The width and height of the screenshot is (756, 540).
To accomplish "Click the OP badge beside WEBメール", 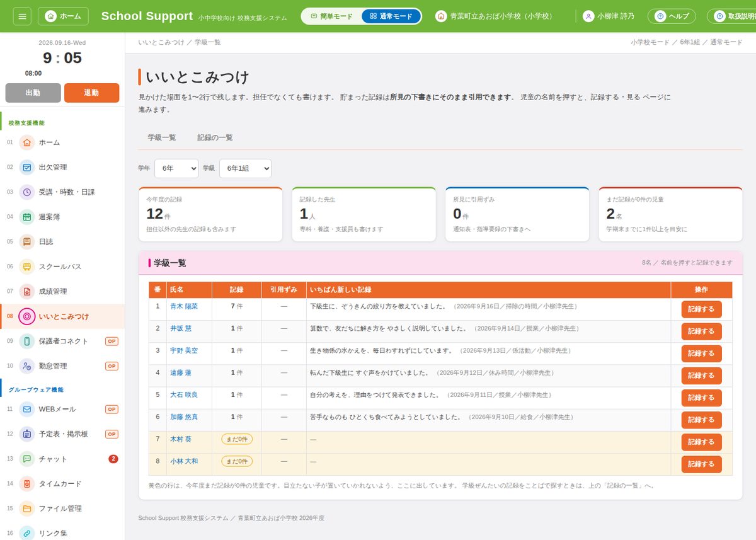I will 112,409.
